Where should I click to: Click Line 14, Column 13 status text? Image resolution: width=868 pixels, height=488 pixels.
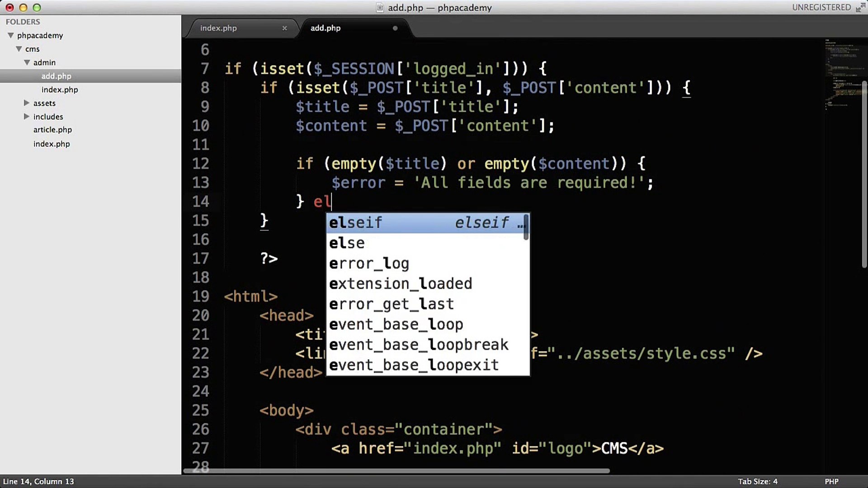click(x=38, y=481)
